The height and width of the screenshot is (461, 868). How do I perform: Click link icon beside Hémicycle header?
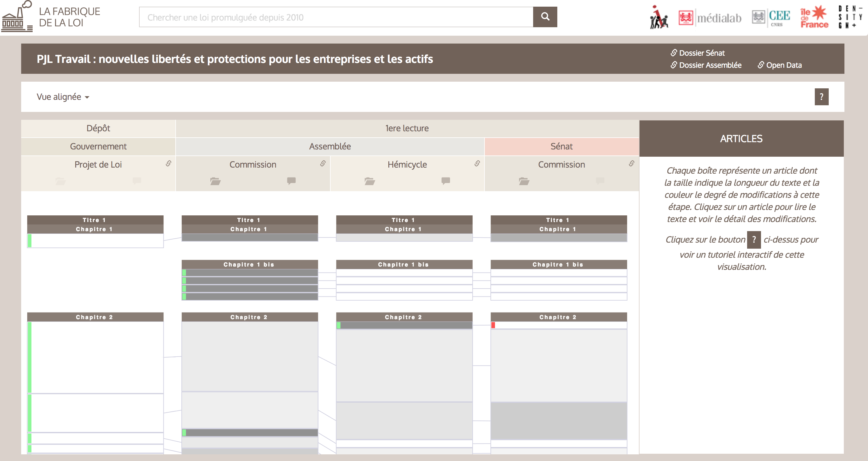(477, 164)
